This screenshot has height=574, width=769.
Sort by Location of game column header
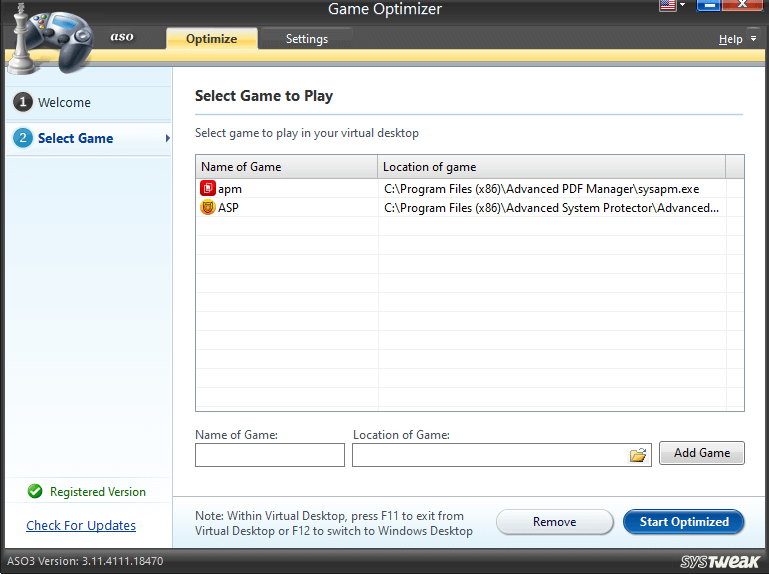tap(551, 167)
